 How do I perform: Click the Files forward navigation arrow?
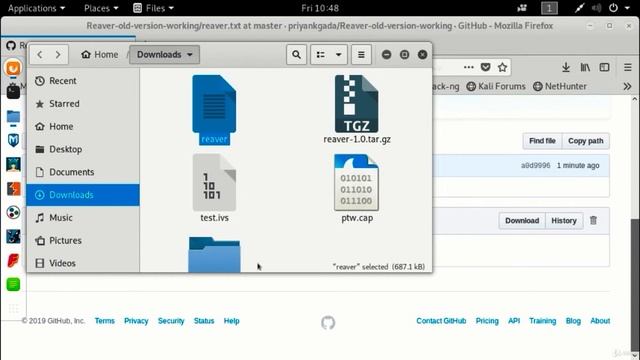[58, 55]
